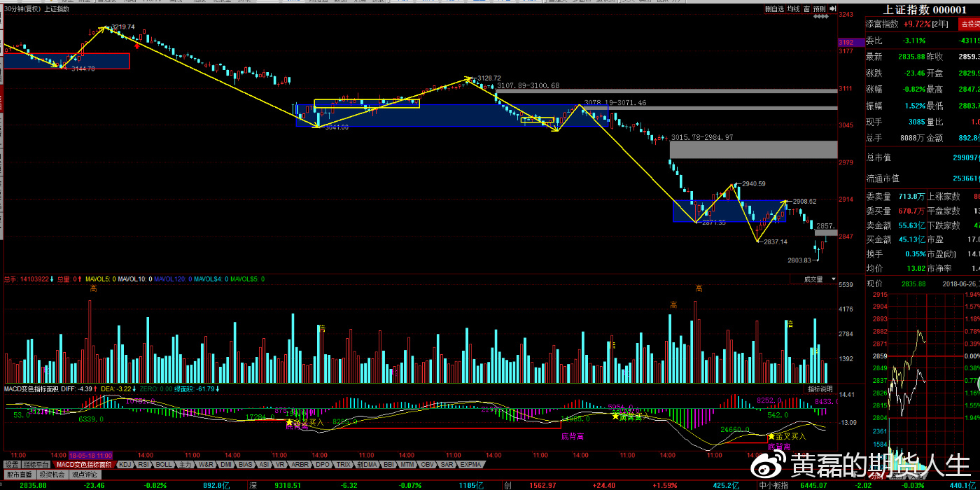Click the 3128.72 peak price label
The width and height of the screenshot is (980, 490).
489,78
